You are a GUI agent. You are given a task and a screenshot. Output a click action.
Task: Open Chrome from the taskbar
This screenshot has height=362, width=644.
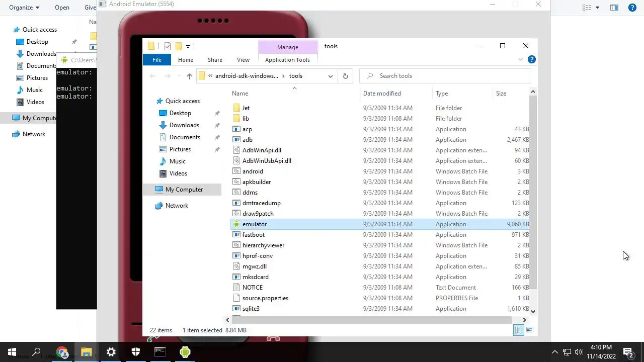pyautogui.click(x=62, y=352)
